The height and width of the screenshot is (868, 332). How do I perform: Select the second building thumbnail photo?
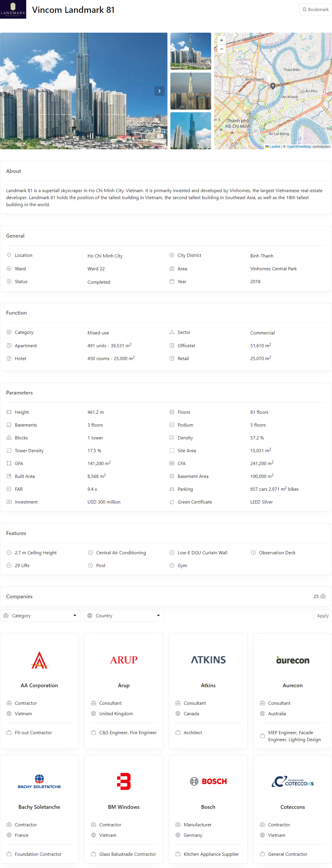(x=190, y=91)
